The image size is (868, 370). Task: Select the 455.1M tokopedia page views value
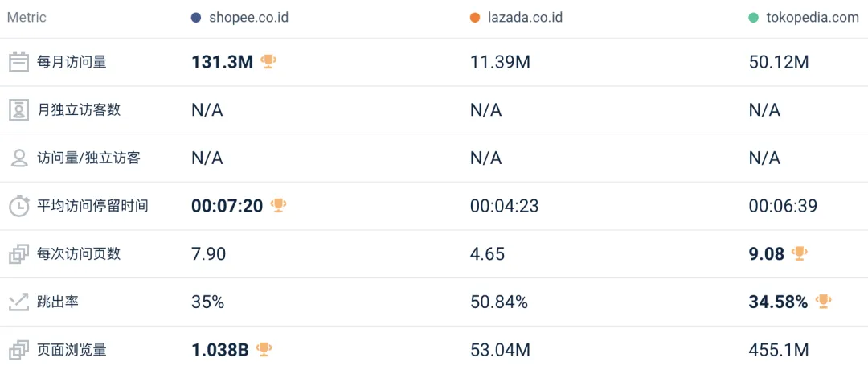(779, 350)
